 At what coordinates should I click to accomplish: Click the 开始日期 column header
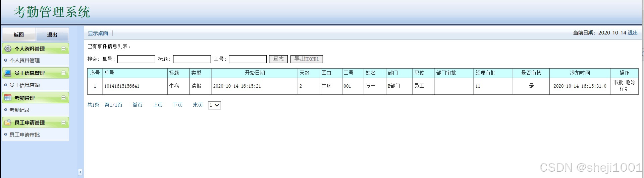255,73
